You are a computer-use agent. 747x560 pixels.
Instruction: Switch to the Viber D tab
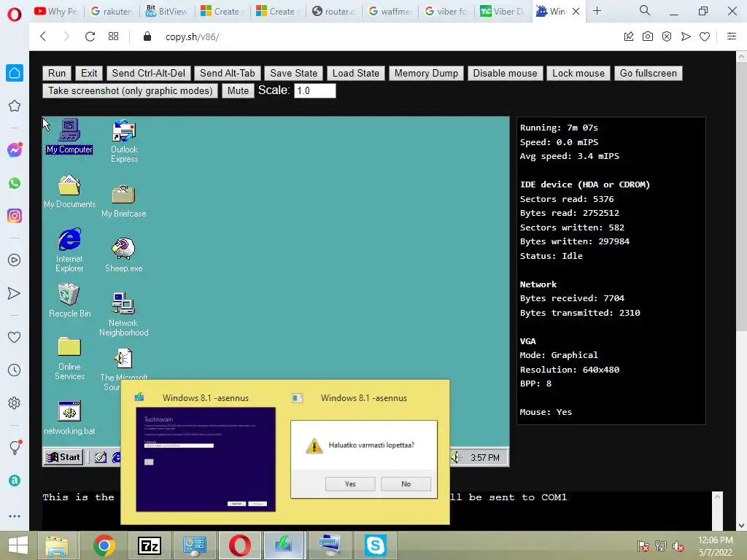pyautogui.click(x=501, y=11)
